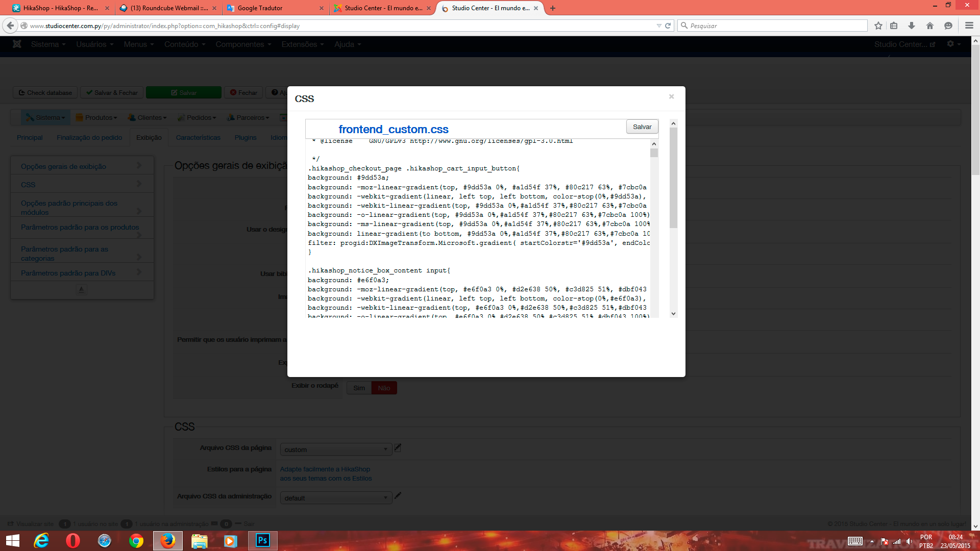Edit the page CSS file with pencil icon
The width and height of the screenshot is (980, 551).
click(398, 448)
